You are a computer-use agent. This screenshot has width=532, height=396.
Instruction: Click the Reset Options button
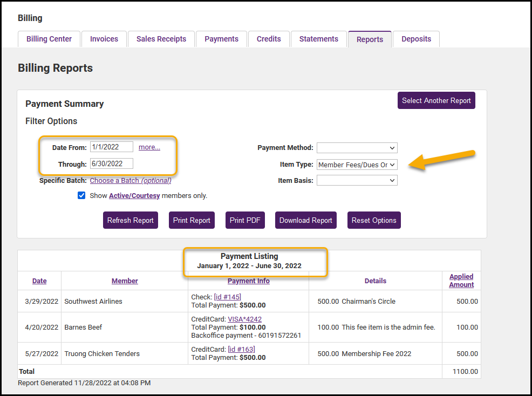point(374,220)
